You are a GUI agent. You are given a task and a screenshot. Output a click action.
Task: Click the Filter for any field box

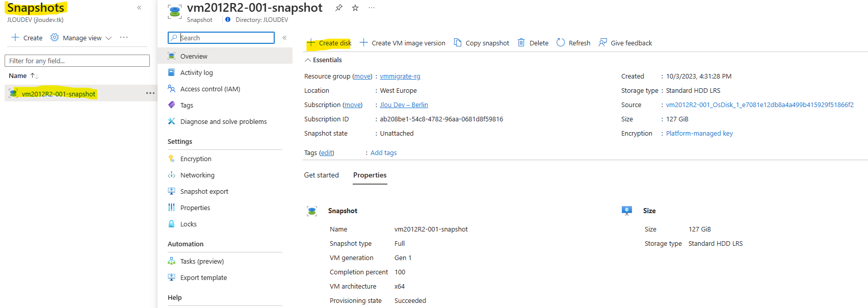[x=77, y=61]
